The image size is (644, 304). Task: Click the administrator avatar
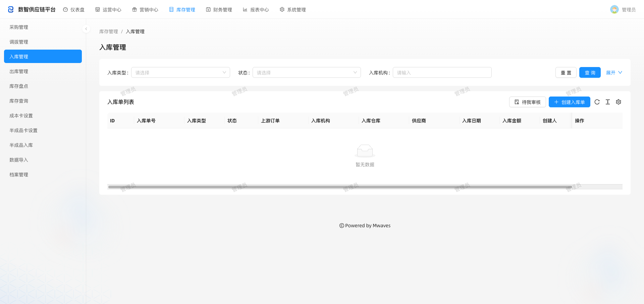(x=614, y=9)
